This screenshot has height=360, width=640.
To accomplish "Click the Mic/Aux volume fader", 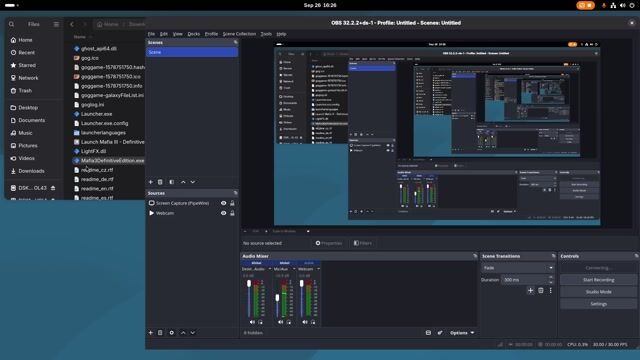I will click(x=278, y=298).
